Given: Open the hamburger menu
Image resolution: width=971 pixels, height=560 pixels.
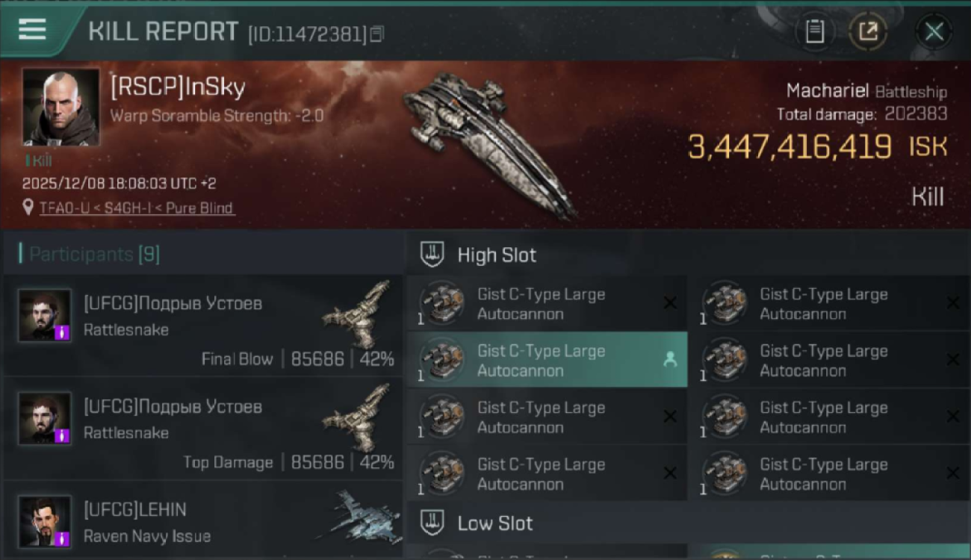Looking at the screenshot, I should coord(32,29).
